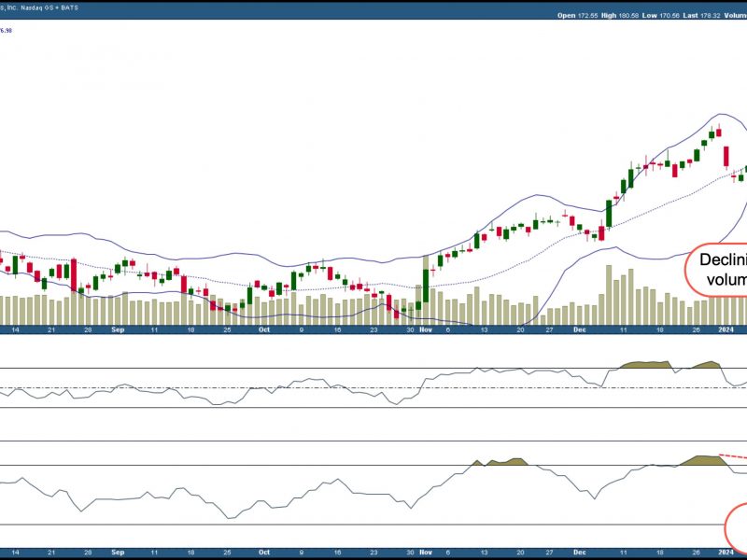The width and height of the screenshot is (747, 560).
Task: Select Nov on the bottom indicator date axis
Action: tap(426, 553)
